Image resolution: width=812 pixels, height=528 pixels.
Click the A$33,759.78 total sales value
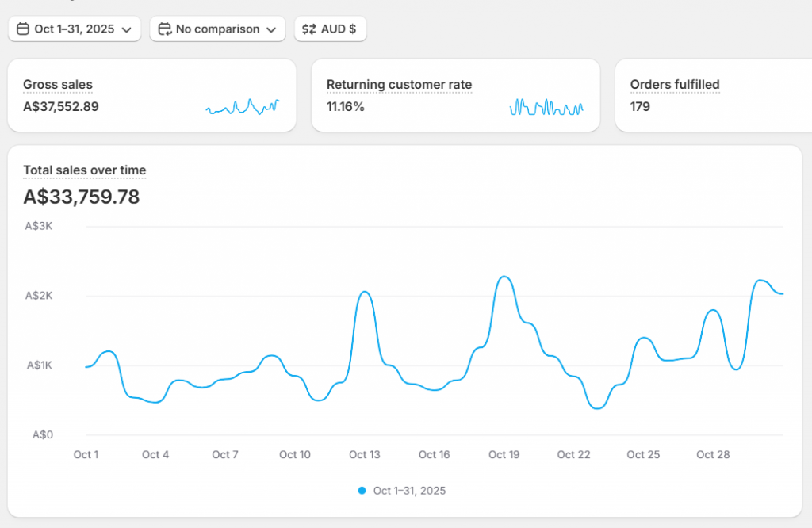pos(81,197)
